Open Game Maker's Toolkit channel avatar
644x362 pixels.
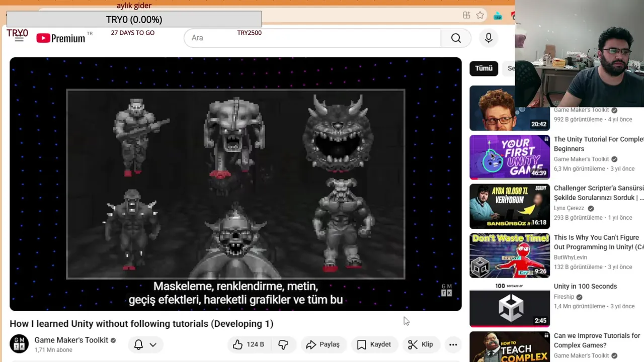pyautogui.click(x=19, y=344)
